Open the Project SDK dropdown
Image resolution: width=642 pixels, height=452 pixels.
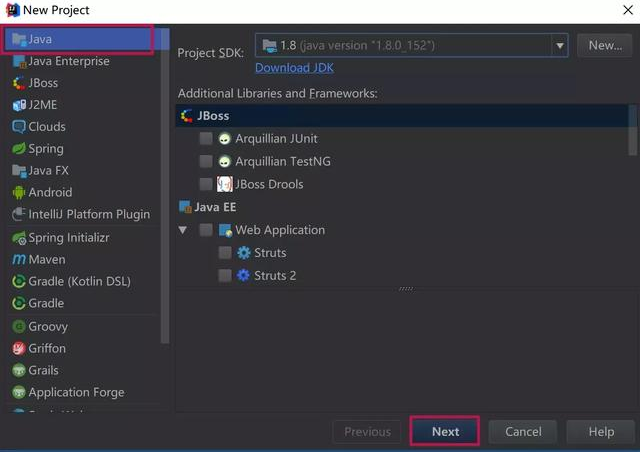point(559,45)
